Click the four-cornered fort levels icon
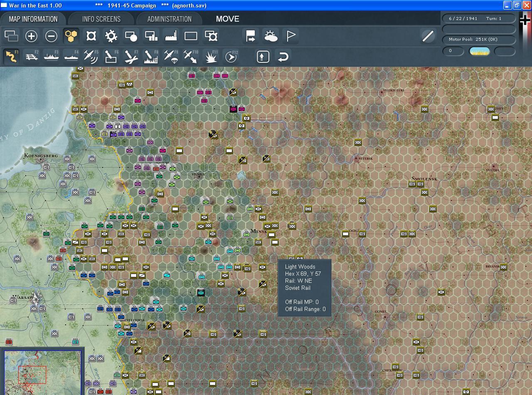The height and width of the screenshot is (395, 532). coord(91,36)
